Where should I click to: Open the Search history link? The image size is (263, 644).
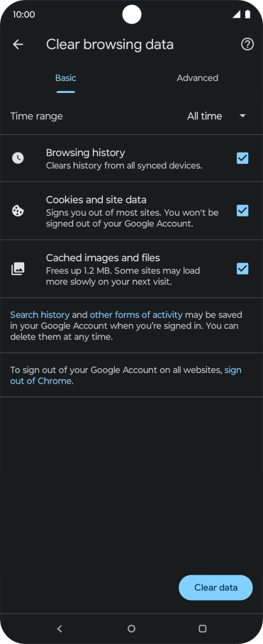point(40,315)
